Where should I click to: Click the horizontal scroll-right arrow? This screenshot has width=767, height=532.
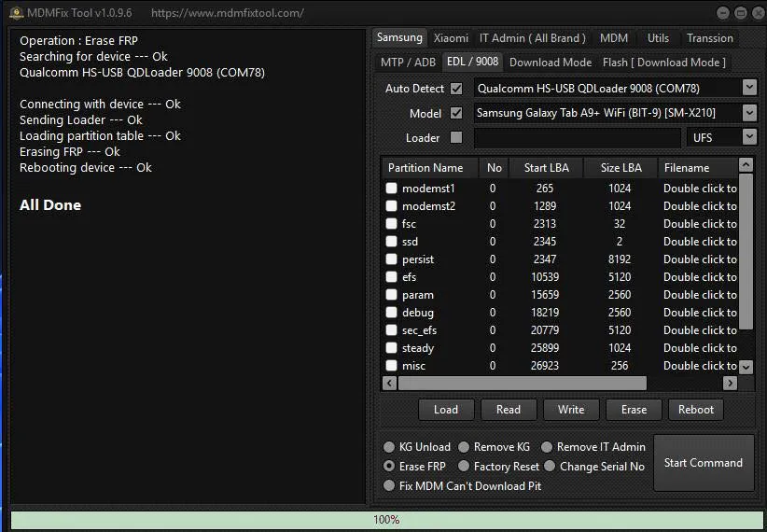point(730,384)
